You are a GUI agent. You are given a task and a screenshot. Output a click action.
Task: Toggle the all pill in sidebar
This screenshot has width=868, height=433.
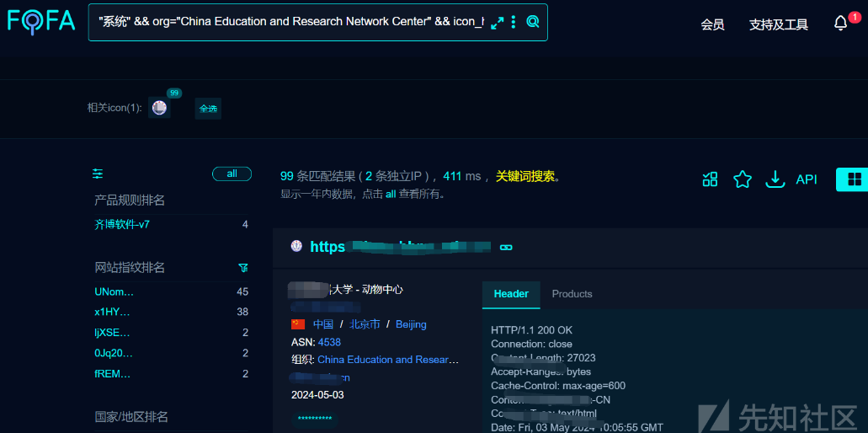[232, 174]
